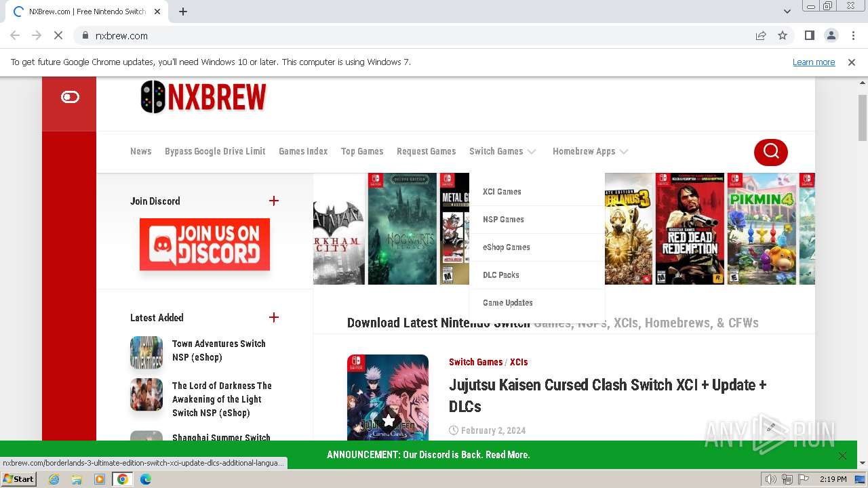Expand the Switch Games dropdown

[502, 151]
